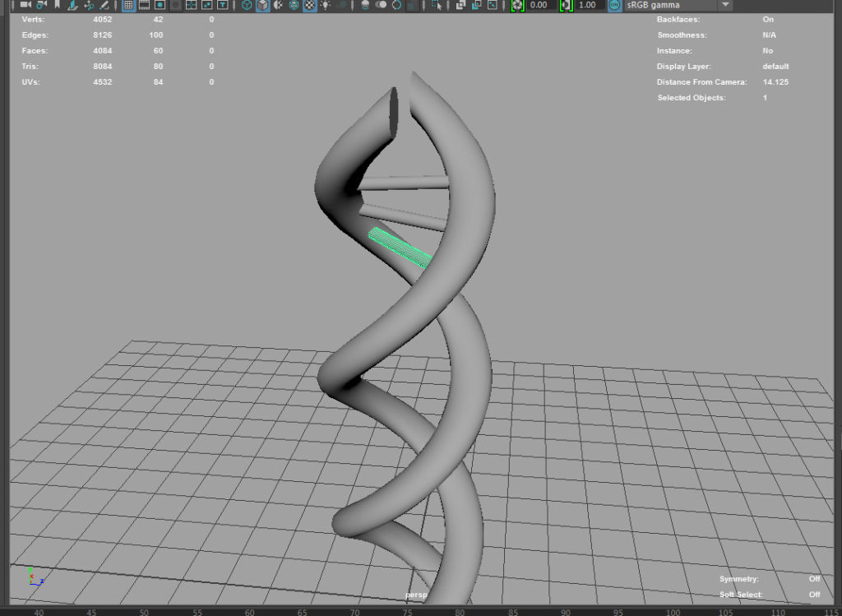Toggle Screen Space Ambient Occlusion icon

pyautogui.click(x=365, y=5)
